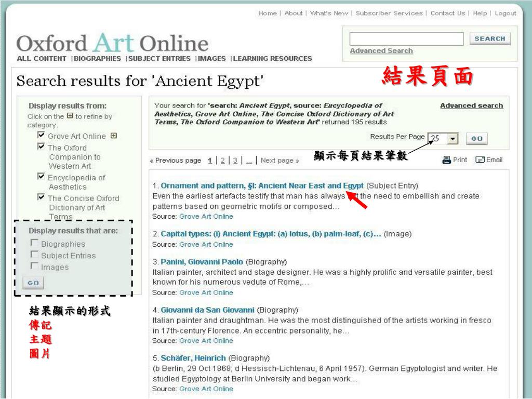Screen dimensions: 532x399
Task: Expand Grove Art Online category plus icon
Action: [x=114, y=136]
